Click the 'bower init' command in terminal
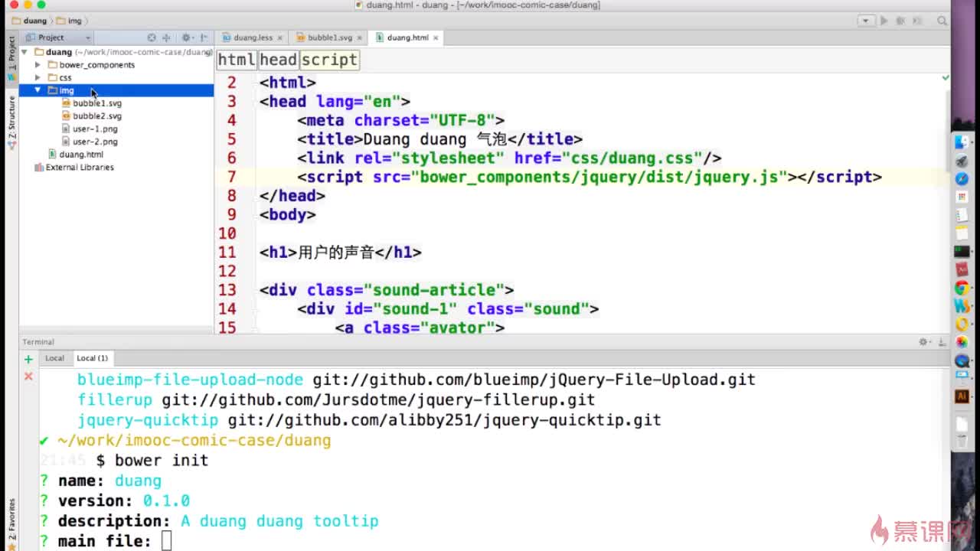 (x=162, y=461)
